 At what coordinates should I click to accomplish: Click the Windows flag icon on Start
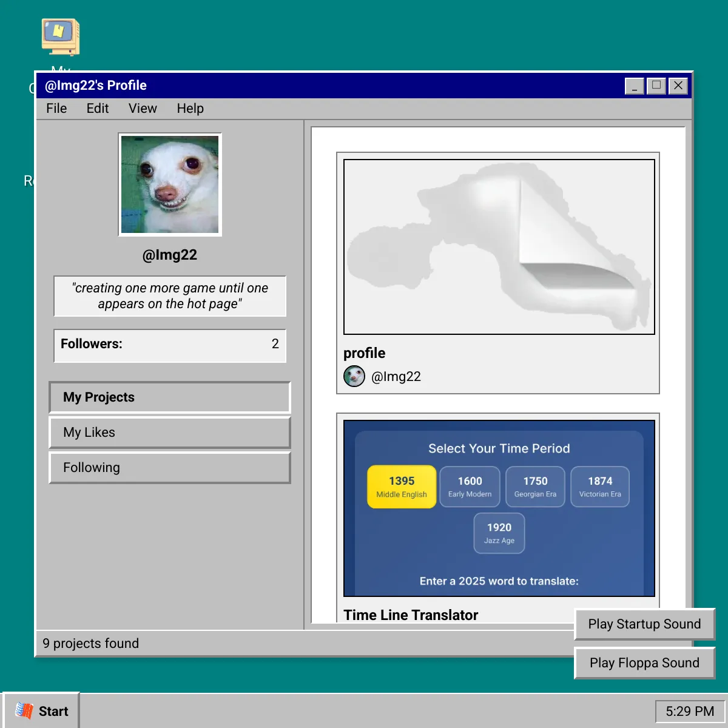click(24, 711)
